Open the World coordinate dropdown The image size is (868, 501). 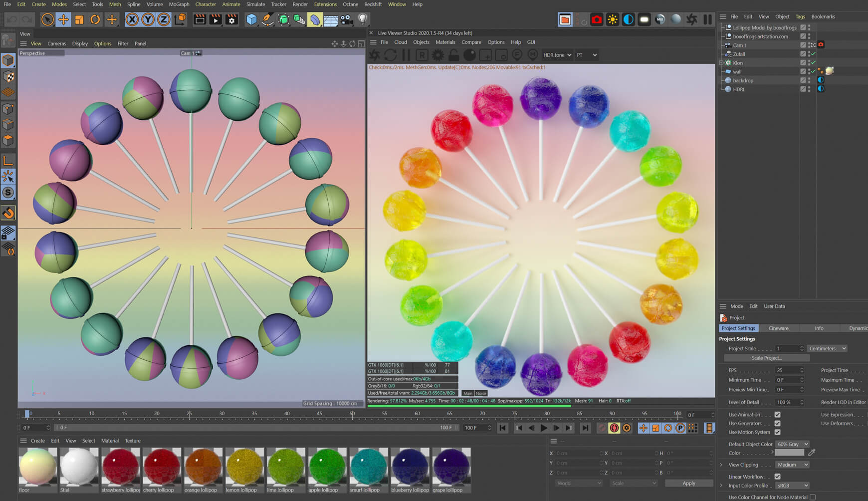pyautogui.click(x=579, y=483)
